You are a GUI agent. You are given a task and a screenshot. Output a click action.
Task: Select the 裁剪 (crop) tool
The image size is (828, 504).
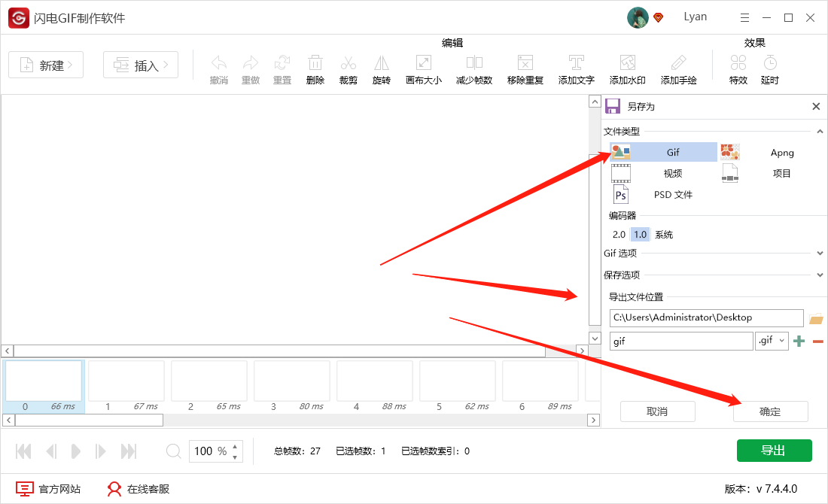tap(348, 68)
